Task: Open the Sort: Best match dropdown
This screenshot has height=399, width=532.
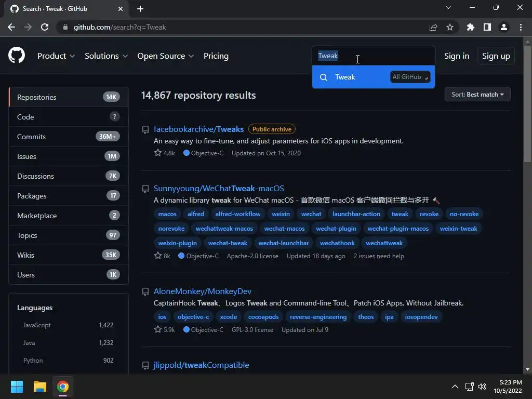Action: [477, 95]
